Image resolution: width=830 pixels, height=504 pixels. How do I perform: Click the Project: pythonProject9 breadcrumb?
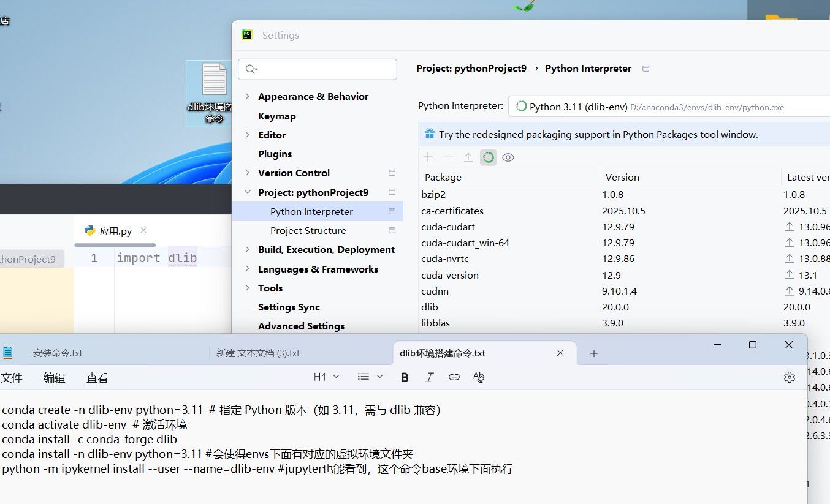click(471, 69)
